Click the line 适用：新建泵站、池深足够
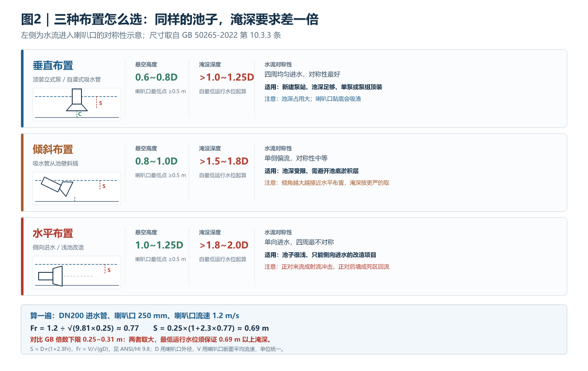Viewport: 588px width, 371px height. coord(323,87)
